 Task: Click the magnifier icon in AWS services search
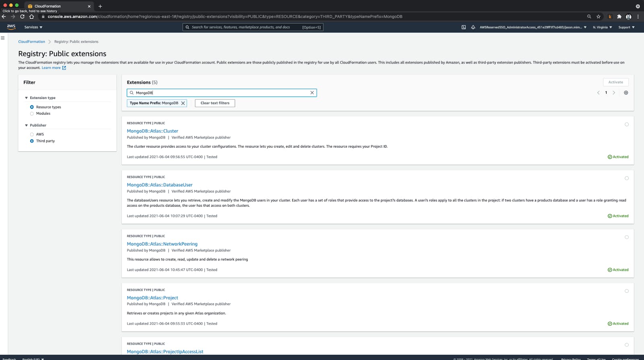(x=187, y=27)
